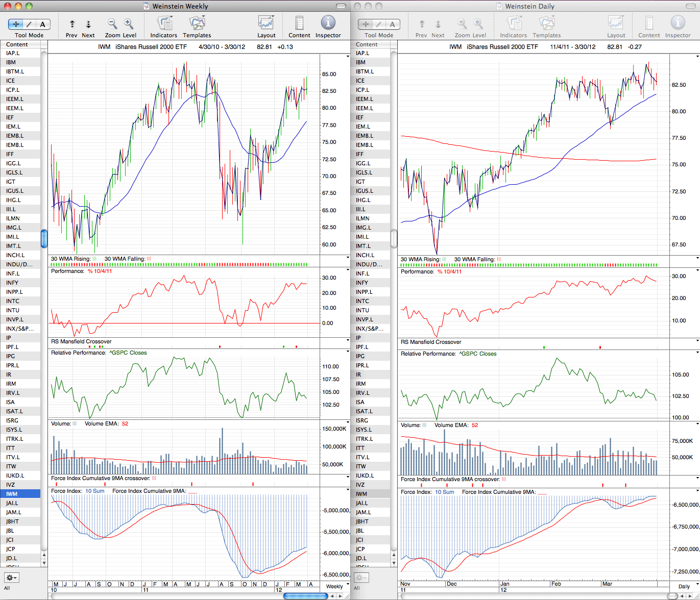Click blue horizontal scroll thumb under Weekly chart
The height and width of the screenshot is (600, 700).
coord(305,596)
